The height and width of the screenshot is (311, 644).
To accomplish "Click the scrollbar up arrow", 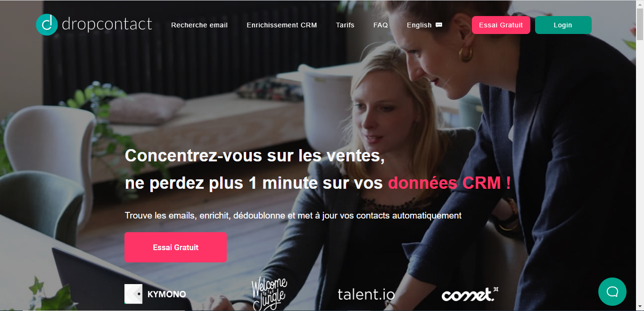I will [640, 4].
